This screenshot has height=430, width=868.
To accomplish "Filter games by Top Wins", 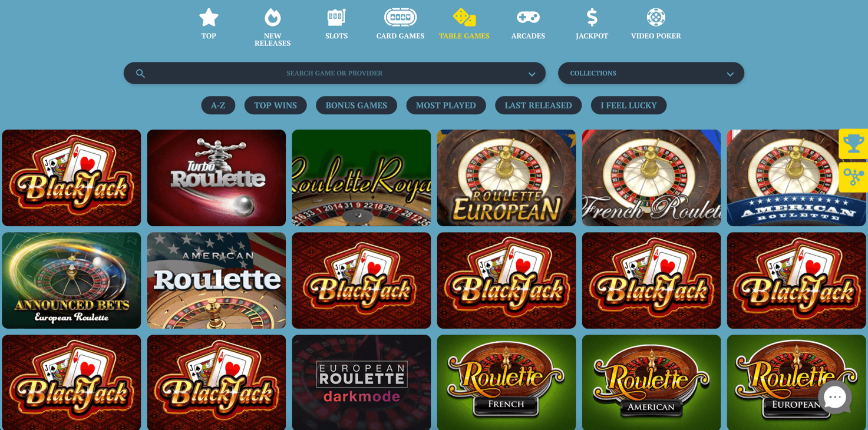I will pos(275,105).
